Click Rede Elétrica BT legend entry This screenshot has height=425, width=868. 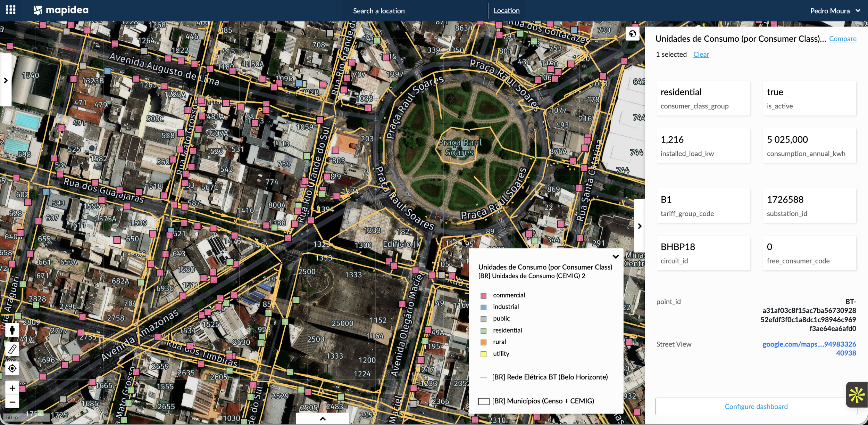click(x=543, y=377)
